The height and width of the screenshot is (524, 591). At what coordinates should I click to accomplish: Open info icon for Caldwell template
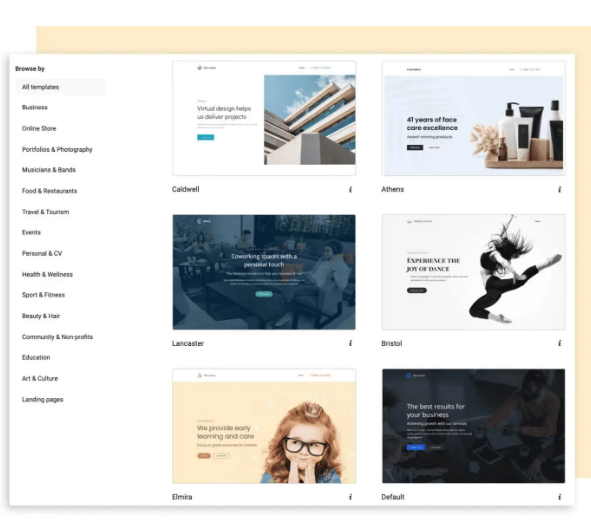point(350,189)
